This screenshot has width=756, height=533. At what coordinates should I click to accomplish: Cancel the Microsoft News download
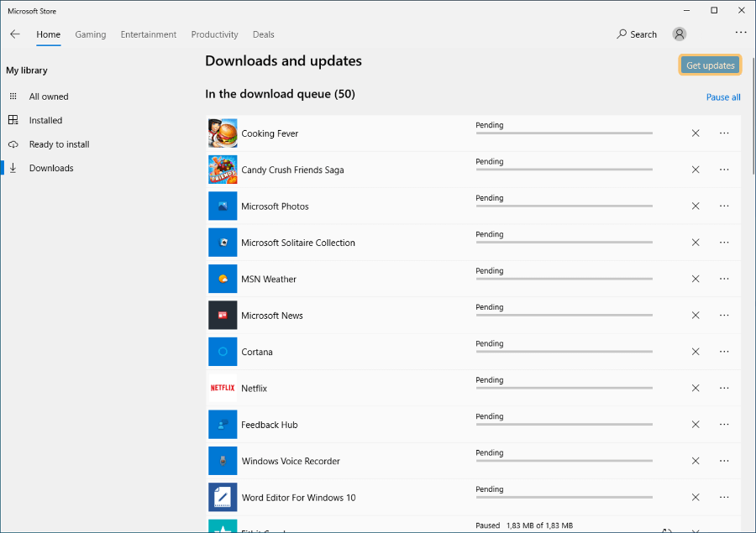click(x=696, y=315)
